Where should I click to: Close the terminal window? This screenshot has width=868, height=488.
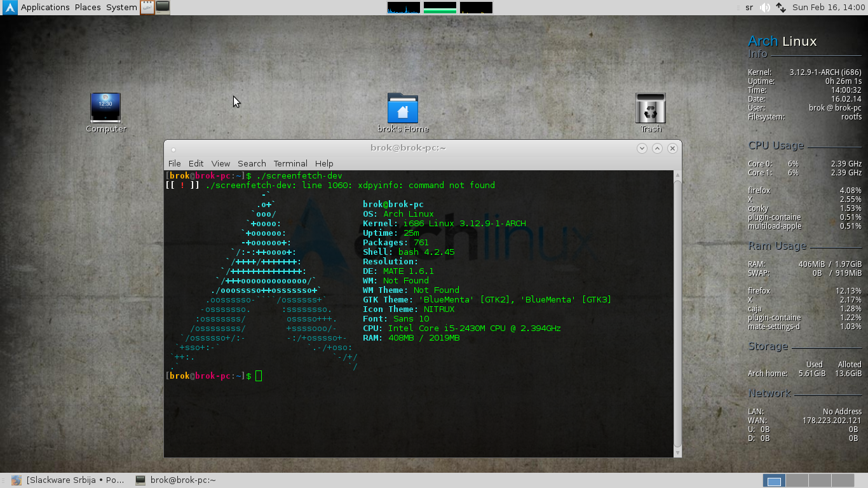pos(672,148)
